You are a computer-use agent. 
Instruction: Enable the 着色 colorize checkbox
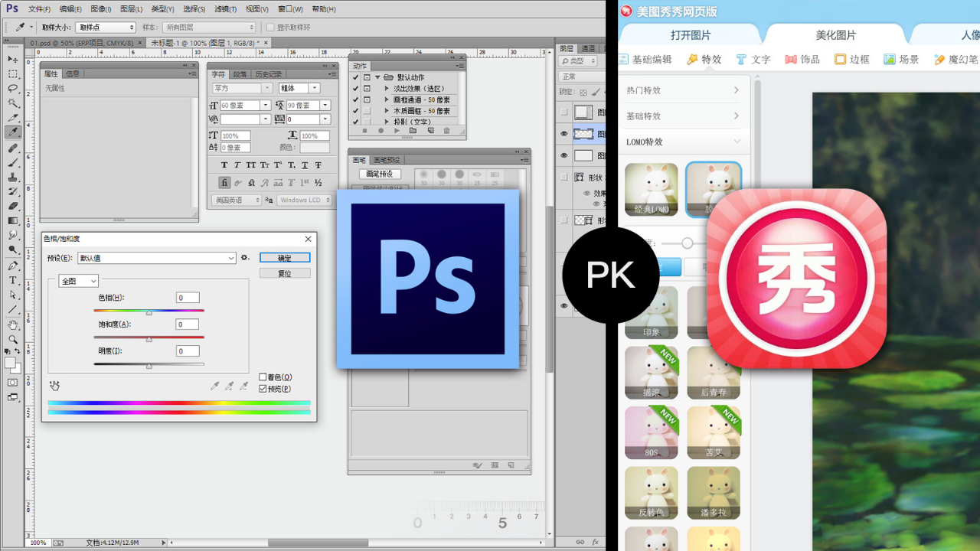tap(263, 377)
